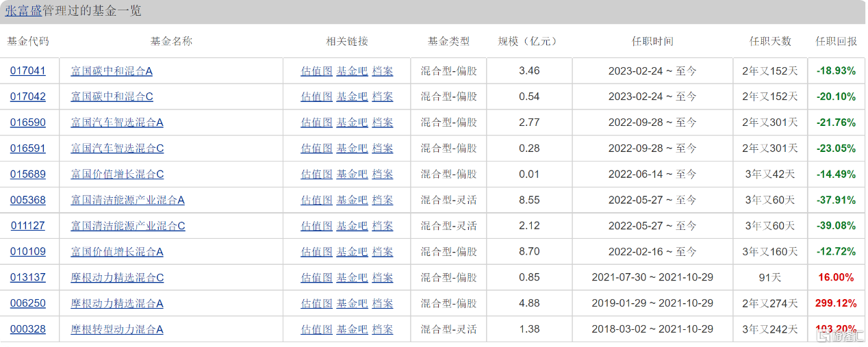Screen dimensions: 868x347
Task: Select the 8.55 fund size cell
Action: click(529, 201)
